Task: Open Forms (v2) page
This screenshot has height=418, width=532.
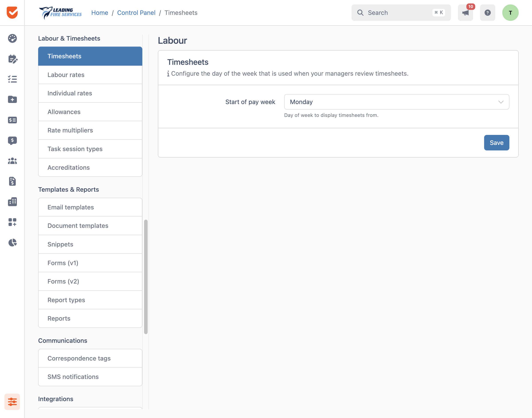Action: click(x=90, y=282)
